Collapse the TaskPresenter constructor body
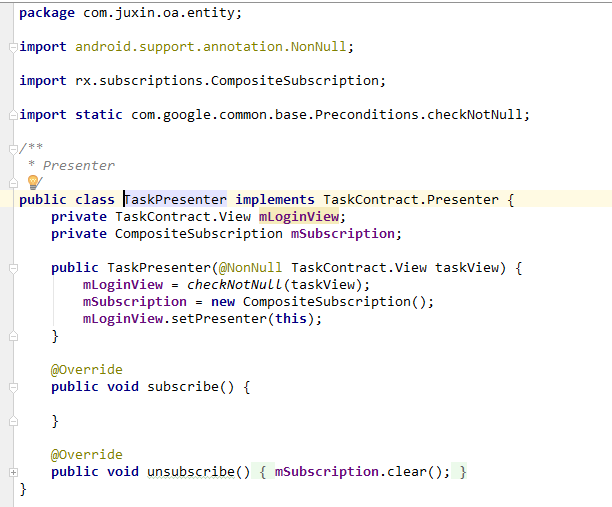 (x=13, y=268)
